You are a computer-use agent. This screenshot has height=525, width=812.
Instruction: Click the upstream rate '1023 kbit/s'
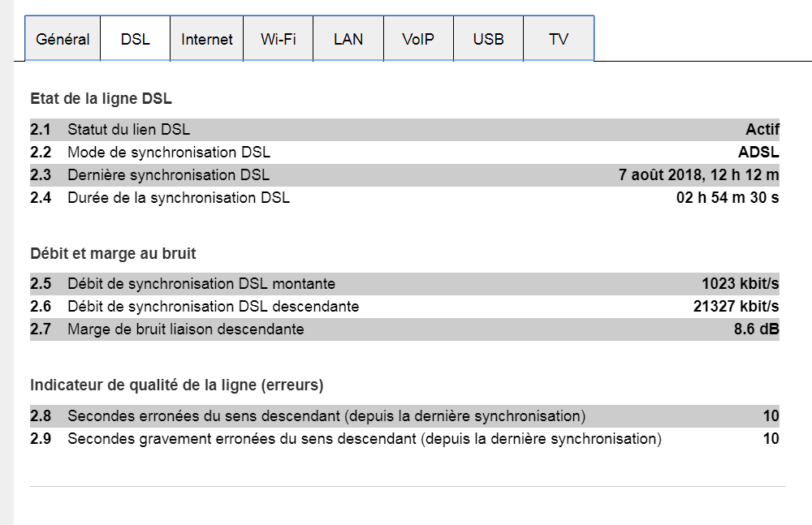tap(741, 284)
